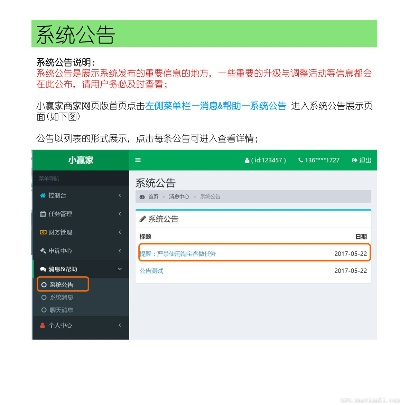The height and width of the screenshot is (405, 400).
Task: Open 任务管理 via its calendar icon
Action: click(x=43, y=214)
